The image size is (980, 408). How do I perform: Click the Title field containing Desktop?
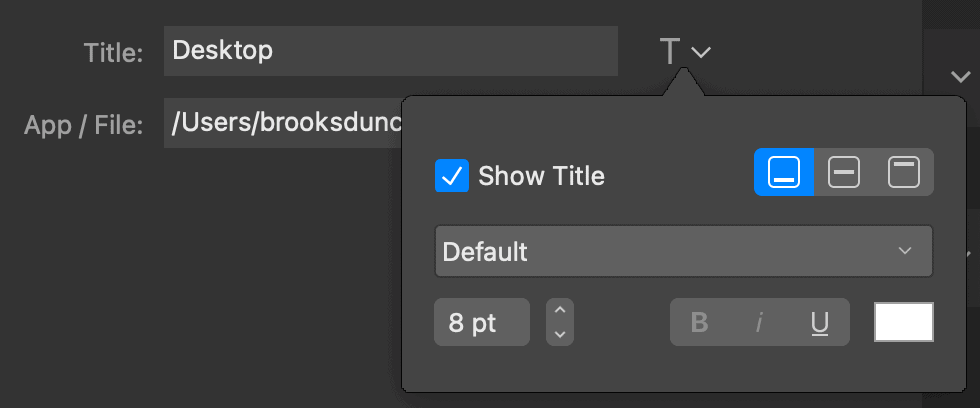tap(391, 51)
